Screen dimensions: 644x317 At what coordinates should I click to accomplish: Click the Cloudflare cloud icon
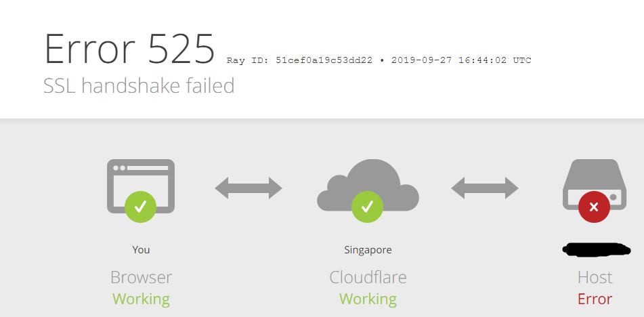368,185
